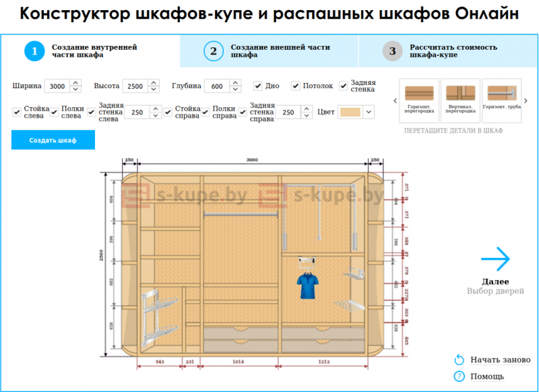The height and width of the screenshot is (392, 539).
Task: Click the right back wall 250 field
Action: point(289,112)
